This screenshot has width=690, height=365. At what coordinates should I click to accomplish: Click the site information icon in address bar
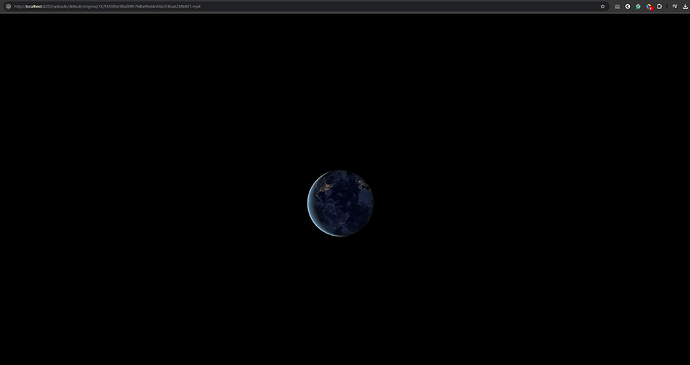[x=8, y=6]
